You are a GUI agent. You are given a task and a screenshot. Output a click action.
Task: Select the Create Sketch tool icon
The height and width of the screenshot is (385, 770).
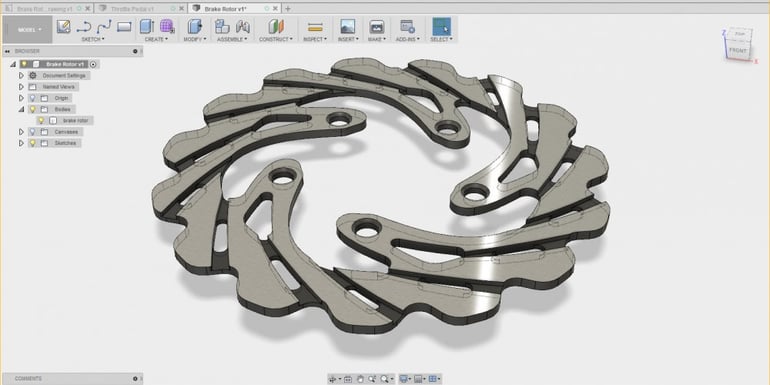click(x=63, y=27)
